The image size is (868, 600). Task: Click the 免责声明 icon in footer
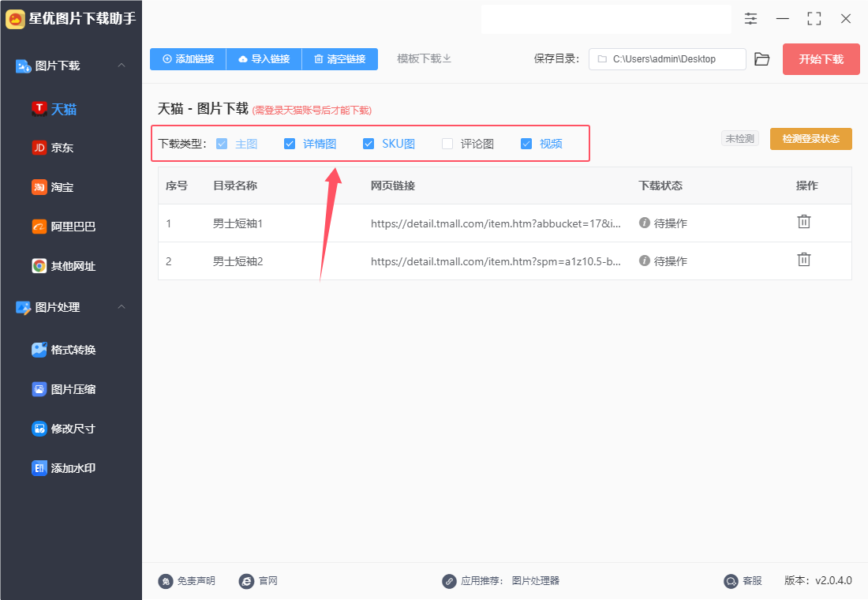tap(166, 580)
